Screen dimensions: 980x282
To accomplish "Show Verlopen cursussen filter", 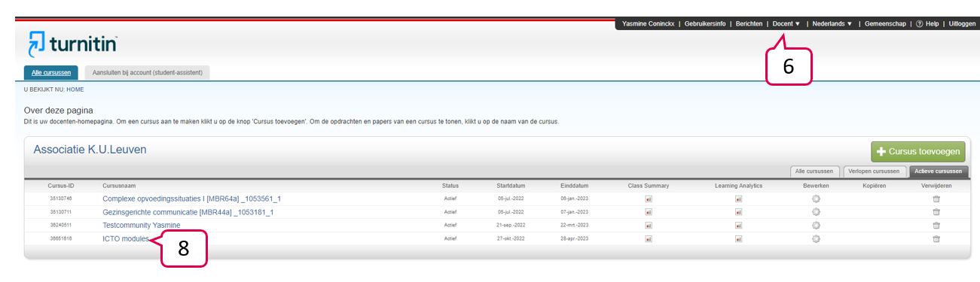I will [875, 171].
